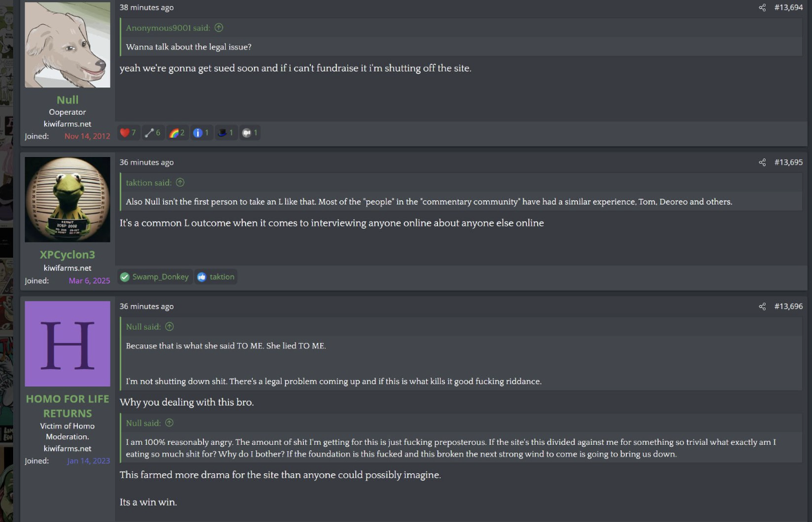This screenshot has height=522, width=812.
Task: Click the share icon beside post #13,695
Action: (762, 163)
